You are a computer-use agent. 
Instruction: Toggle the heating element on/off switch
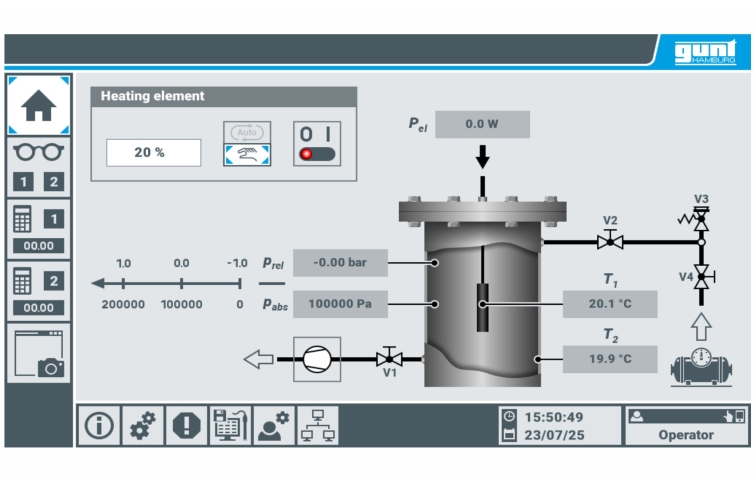click(316, 144)
